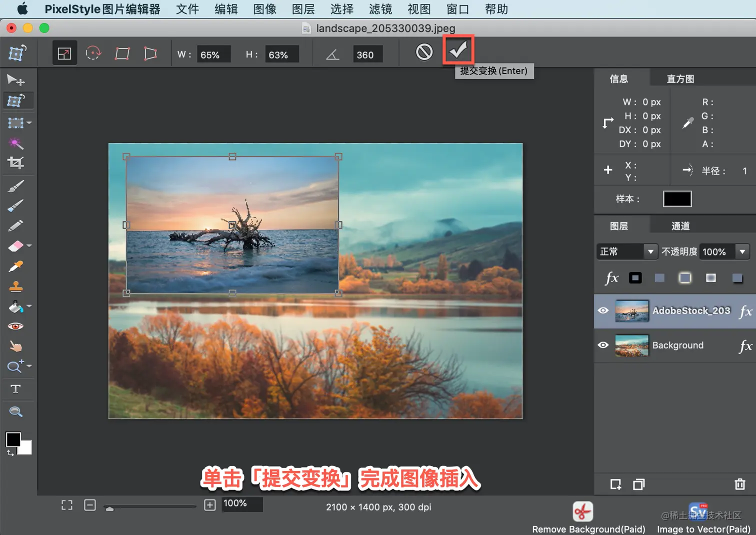Open the 窗口 menu

[x=457, y=9]
